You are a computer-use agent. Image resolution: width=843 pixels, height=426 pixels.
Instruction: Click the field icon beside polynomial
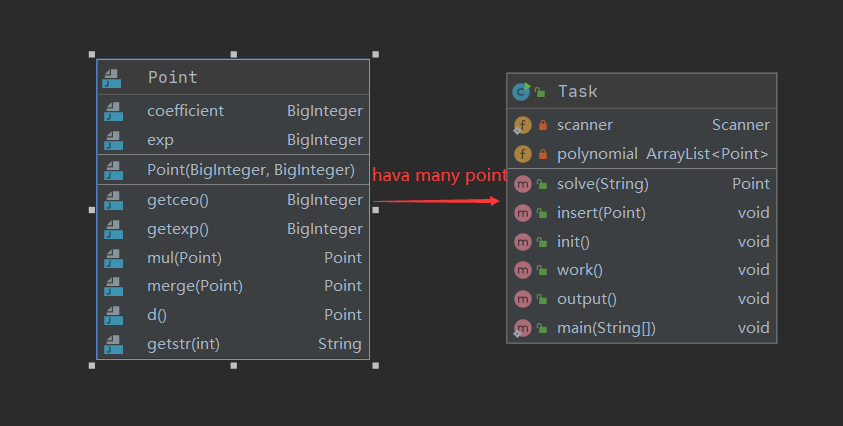pos(522,154)
